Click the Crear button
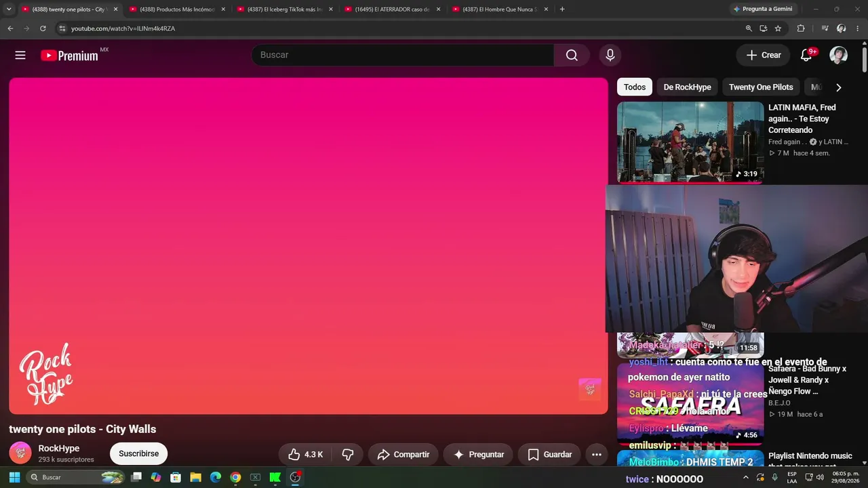The height and width of the screenshot is (488, 868). [x=764, y=56]
